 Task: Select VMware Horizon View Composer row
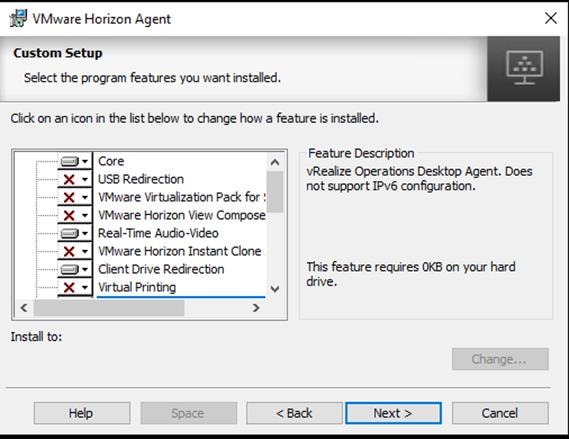coord(181,215)
